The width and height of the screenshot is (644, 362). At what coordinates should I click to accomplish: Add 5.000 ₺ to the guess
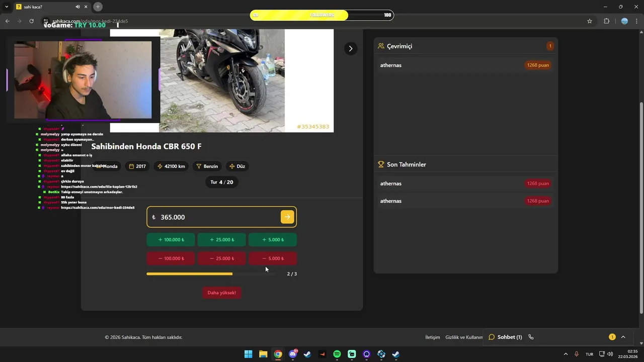pyautogui.click(x=272, y=240)
